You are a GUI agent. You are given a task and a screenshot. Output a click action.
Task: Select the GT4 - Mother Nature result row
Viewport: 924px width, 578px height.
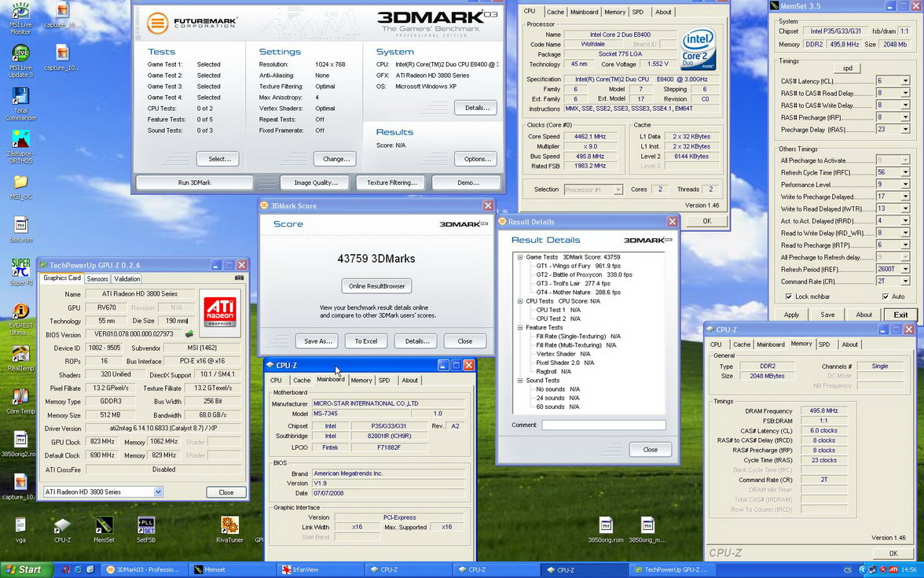[577, 292]
